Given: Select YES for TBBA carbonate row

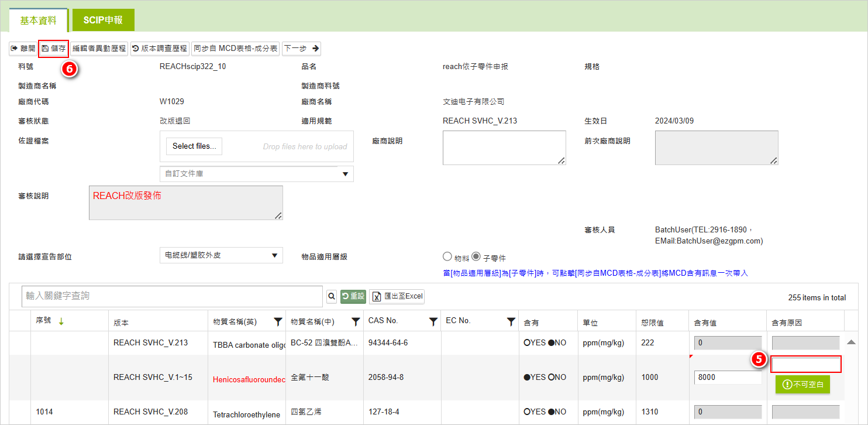Looking at the screenshot, I should pyautogui.click(x=527, y=343).
